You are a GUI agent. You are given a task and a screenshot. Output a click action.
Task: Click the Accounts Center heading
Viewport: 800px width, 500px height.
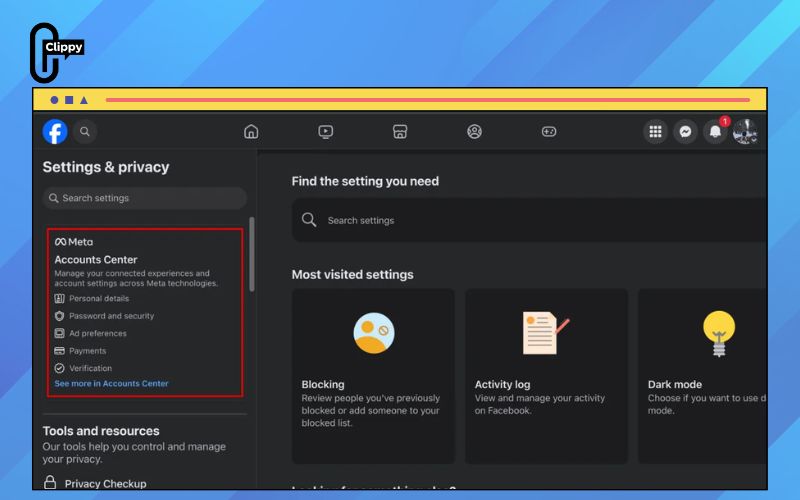[x=96, y=260]
